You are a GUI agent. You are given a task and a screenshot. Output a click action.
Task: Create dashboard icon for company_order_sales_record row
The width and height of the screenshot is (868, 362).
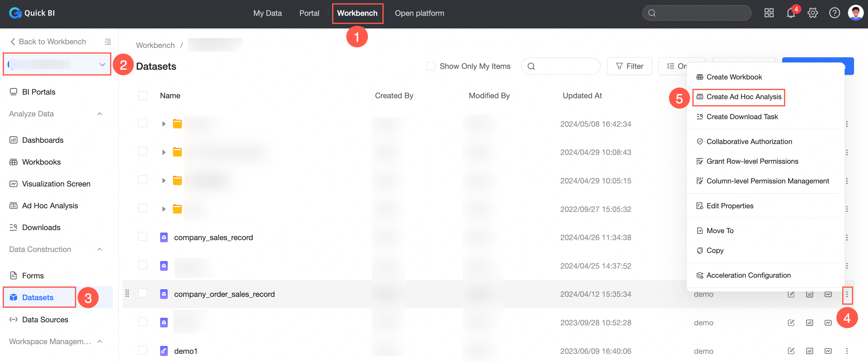809,294
